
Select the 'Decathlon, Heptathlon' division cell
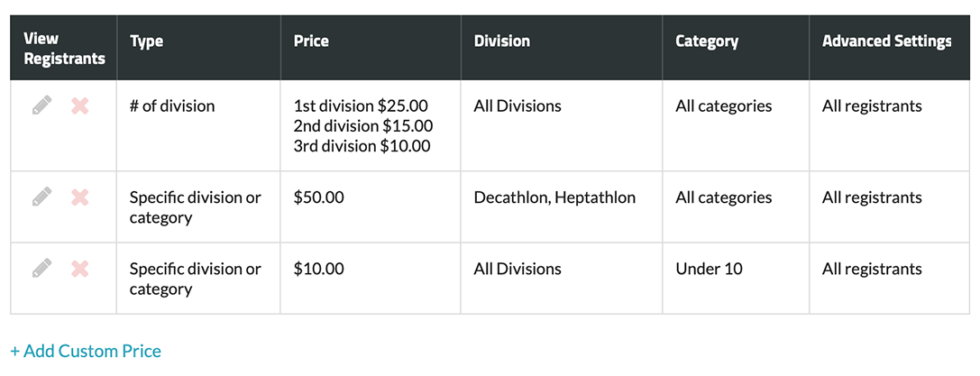(x=554, y=197)
